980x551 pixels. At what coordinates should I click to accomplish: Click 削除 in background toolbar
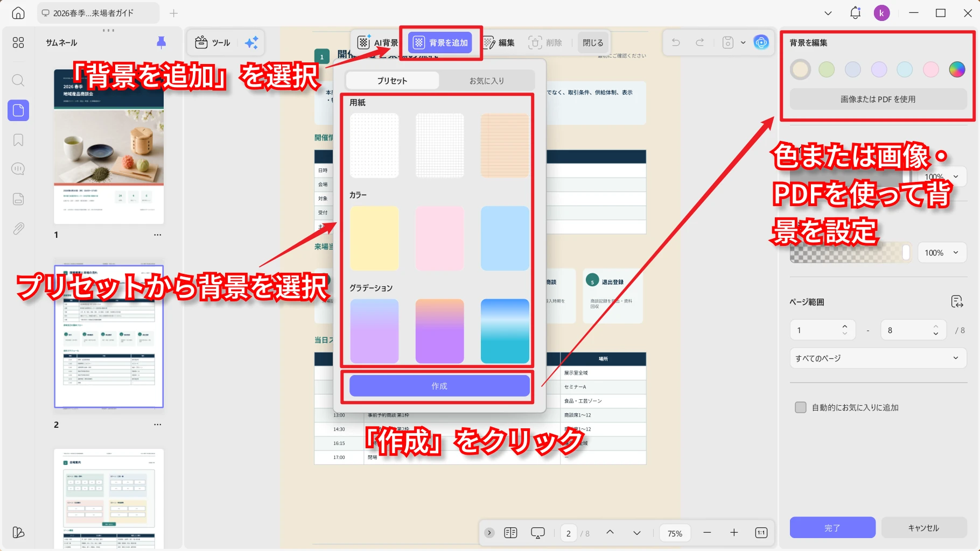(545, 43)
